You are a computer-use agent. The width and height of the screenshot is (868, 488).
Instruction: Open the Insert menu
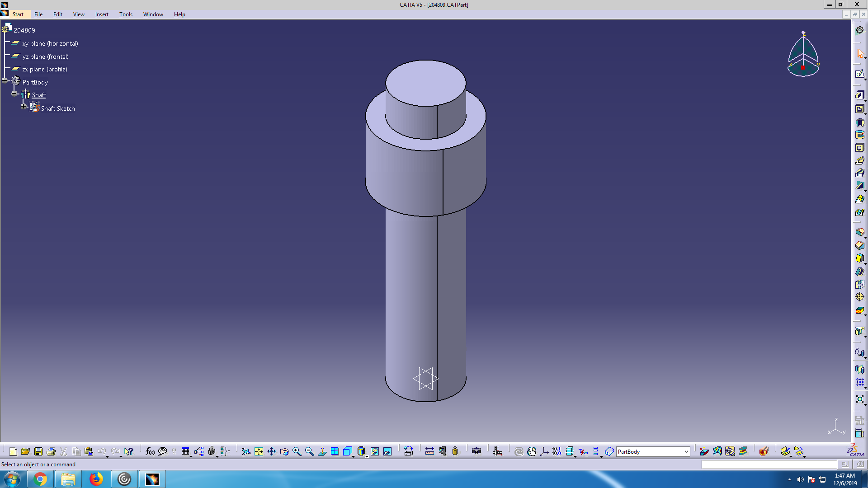tap(102, 14)
